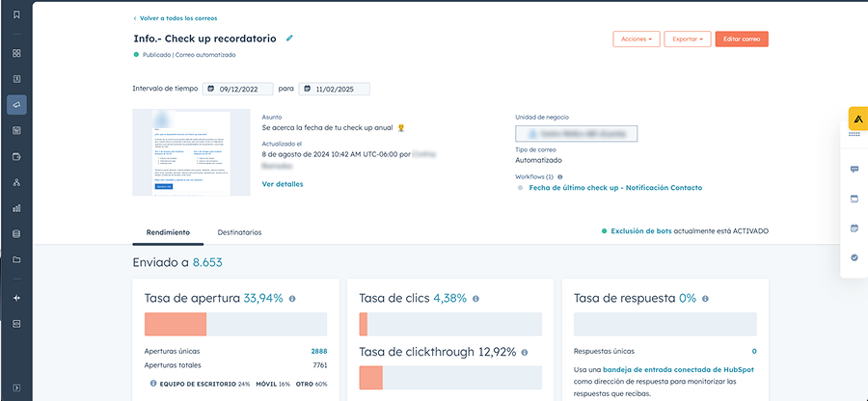Viewport: 868px width, 401px height.
Task: Click Respuestas únicas count 0
Action: tap(754, 351)
